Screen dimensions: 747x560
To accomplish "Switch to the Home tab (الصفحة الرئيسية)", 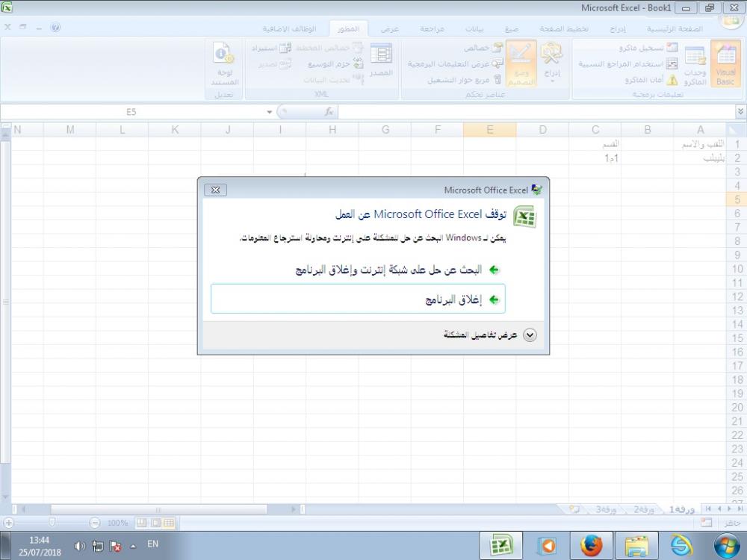I will pos(674,29).
